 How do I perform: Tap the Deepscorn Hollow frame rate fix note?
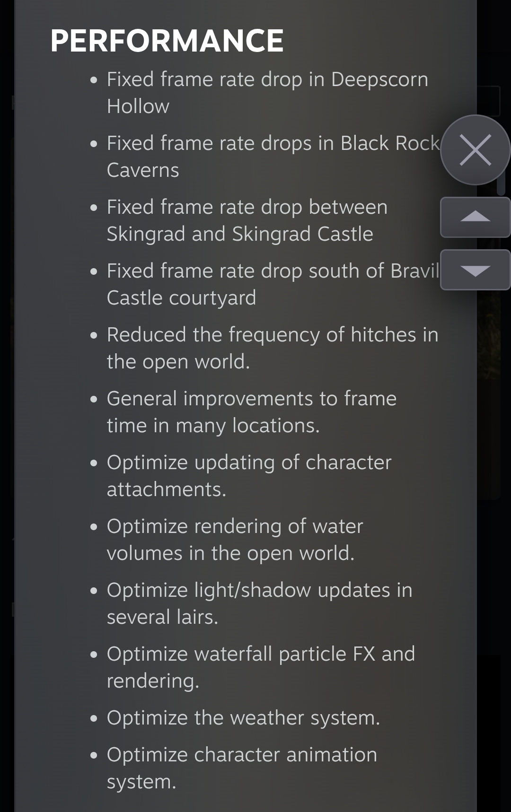tap(267, 93)
